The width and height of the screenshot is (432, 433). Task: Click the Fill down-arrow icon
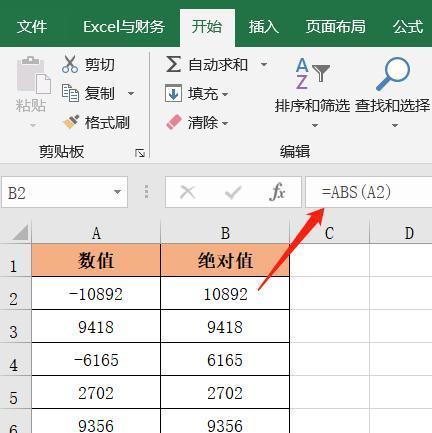(173, 93)
